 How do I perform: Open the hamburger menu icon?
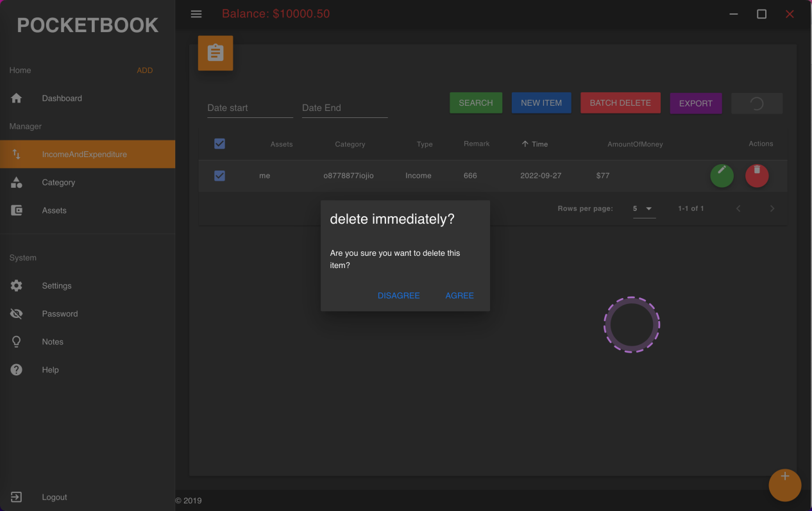pos(196,14)
